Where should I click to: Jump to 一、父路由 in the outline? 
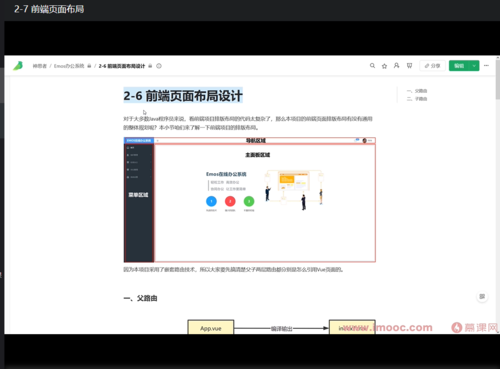pos(417,91)
